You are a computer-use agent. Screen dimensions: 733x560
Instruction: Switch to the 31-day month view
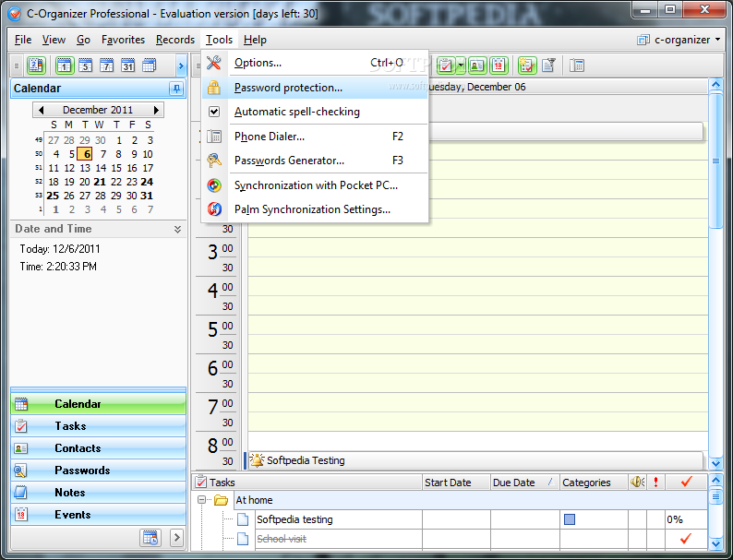[x=127, y=66]
